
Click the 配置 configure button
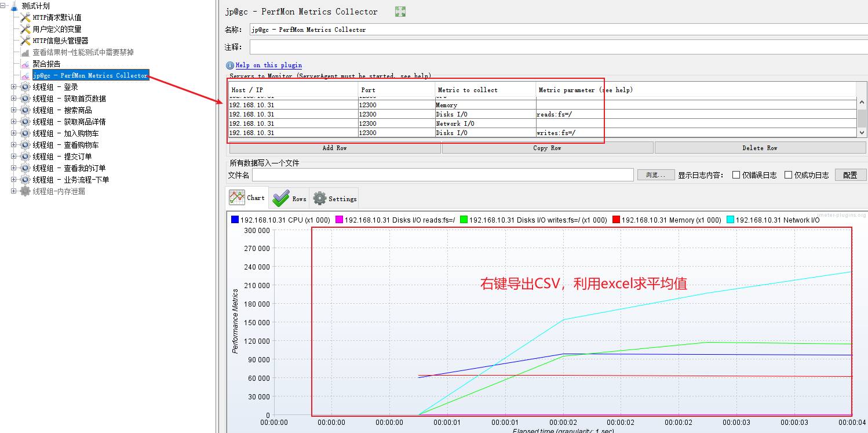pos(851,175)
